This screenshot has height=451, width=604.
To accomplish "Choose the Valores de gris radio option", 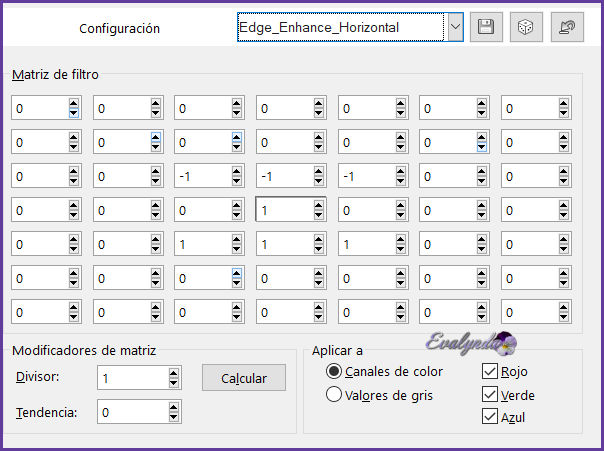I will [334, 395].
